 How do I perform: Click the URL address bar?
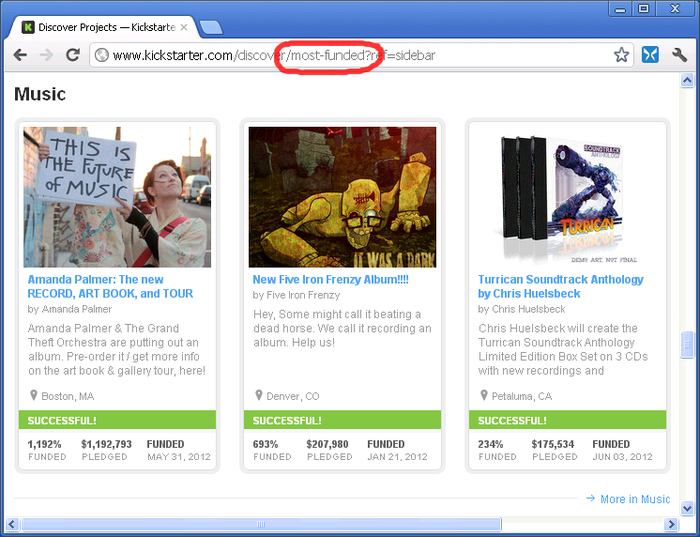pyautogui.click(x=361, y=55)
